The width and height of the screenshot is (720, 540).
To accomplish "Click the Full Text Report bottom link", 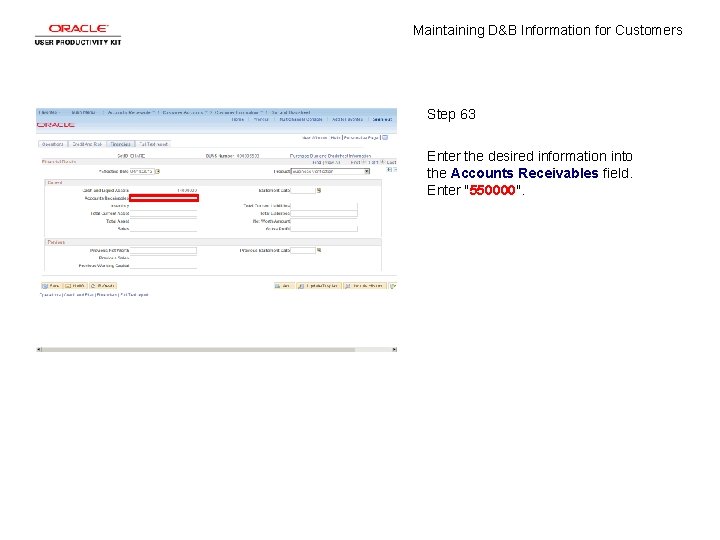I will 134,295.
